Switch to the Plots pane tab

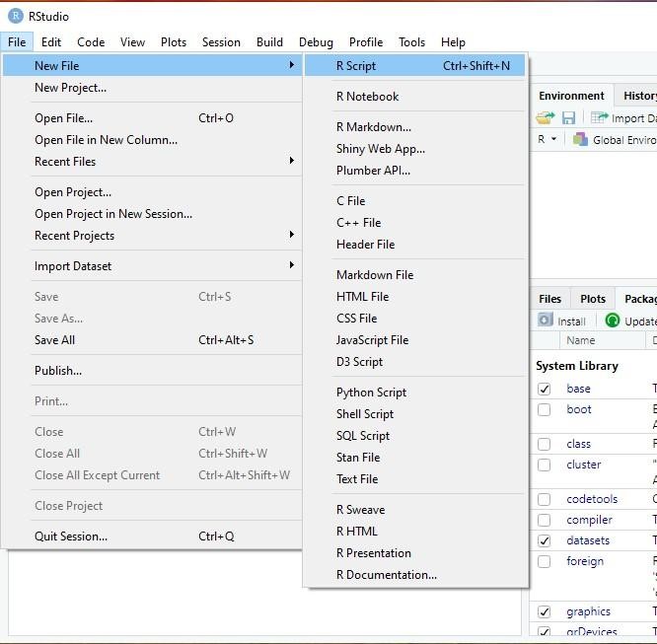tap(593, 299)
